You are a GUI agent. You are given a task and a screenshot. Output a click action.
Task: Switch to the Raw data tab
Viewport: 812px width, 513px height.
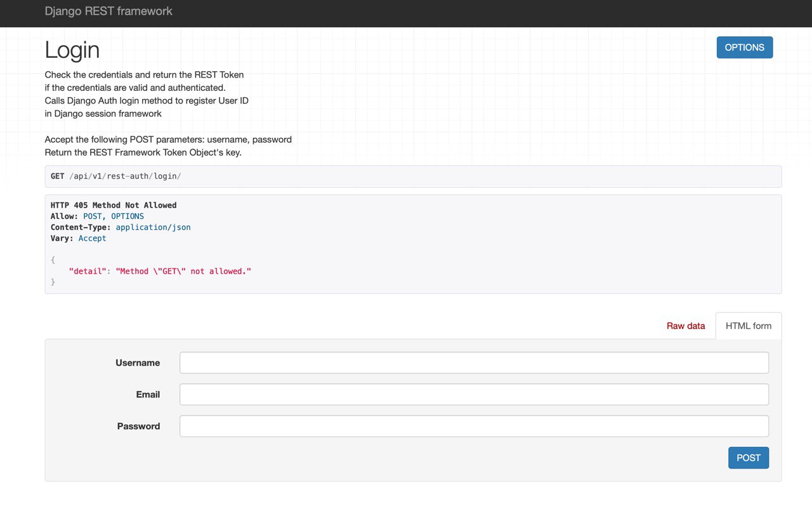(x=686, y=326)
